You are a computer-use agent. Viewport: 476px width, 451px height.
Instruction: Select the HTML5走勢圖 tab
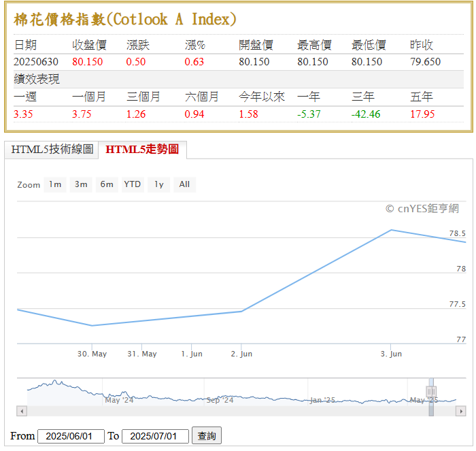[142, 150]
